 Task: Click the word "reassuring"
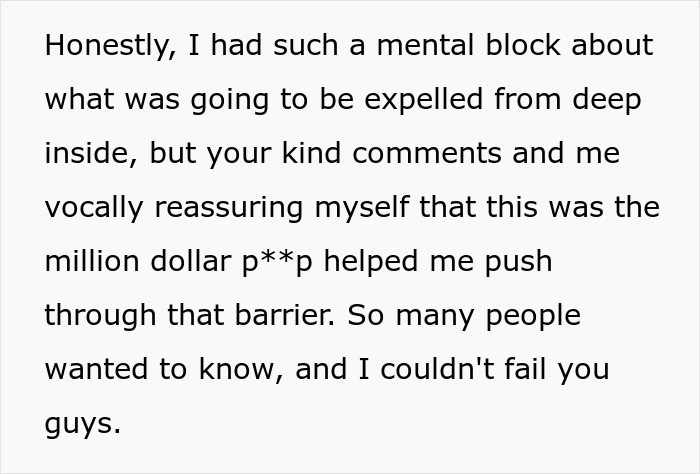click(x=236, y=208)
